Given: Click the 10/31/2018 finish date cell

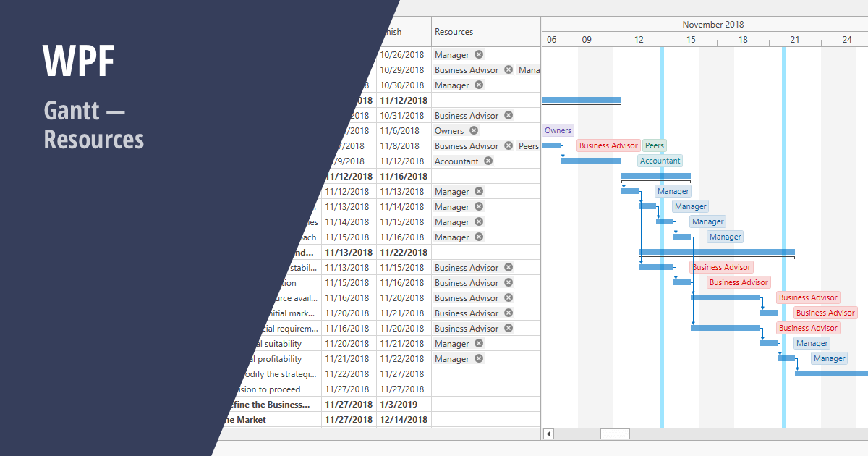Looking at the screenshot, I should pyautogui.click(x=402, y=115).
